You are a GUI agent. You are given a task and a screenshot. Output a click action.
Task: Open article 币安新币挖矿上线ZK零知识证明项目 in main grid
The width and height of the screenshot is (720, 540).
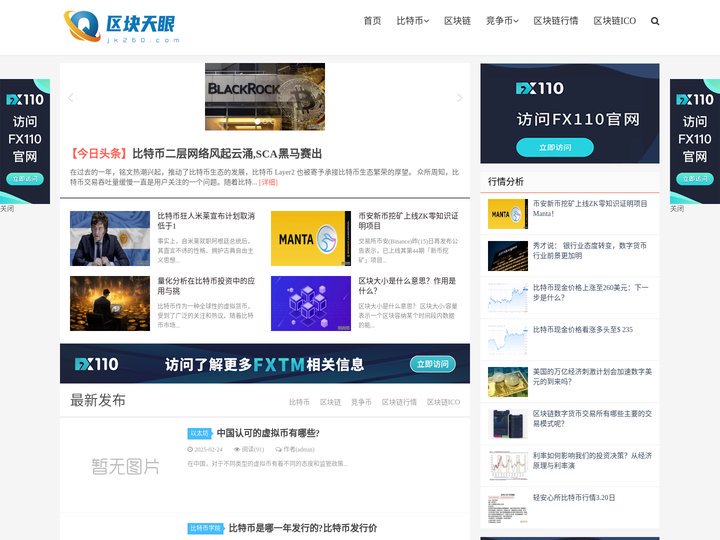pyautogui.click(x=408, y=220)
